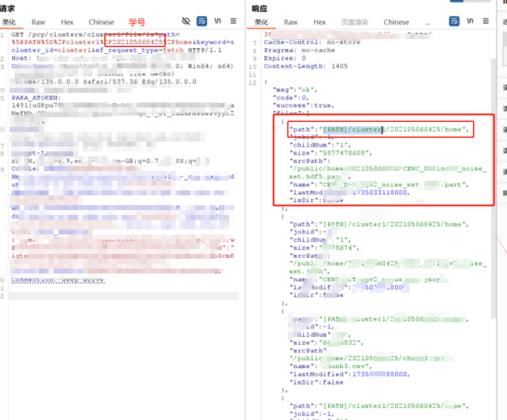Click the "msg":"ok" JSON line
The height and width of the screenshot is (420, 507).
tap(295, 90)
